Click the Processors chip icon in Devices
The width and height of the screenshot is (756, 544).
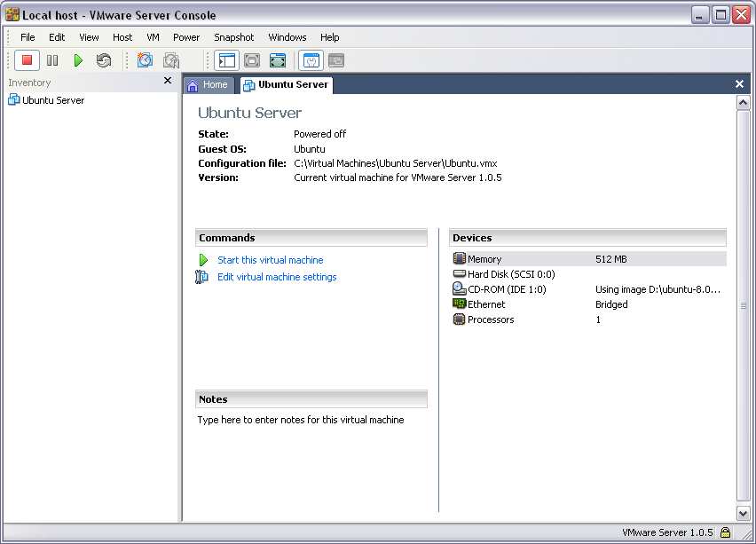[459, 319]
